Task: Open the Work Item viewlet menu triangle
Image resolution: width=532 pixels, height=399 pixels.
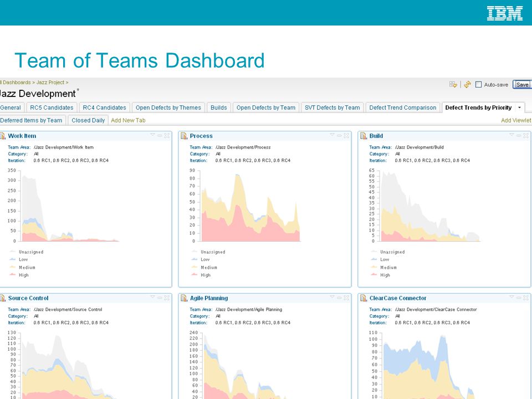Action: coord(153,135)
